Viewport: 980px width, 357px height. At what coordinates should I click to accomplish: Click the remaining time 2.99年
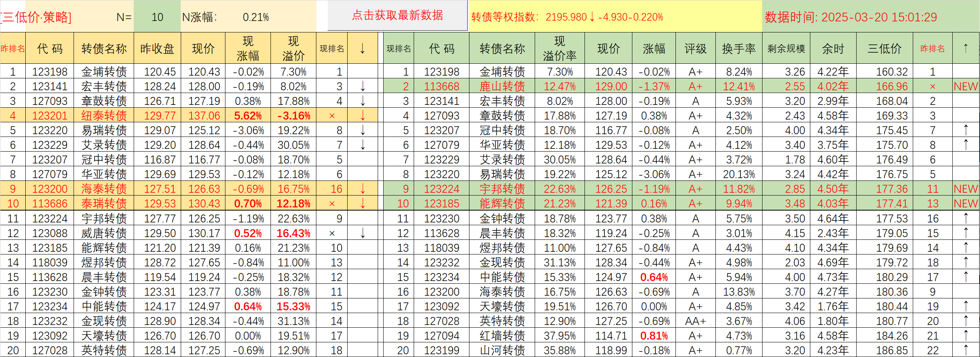pos(833,101)
